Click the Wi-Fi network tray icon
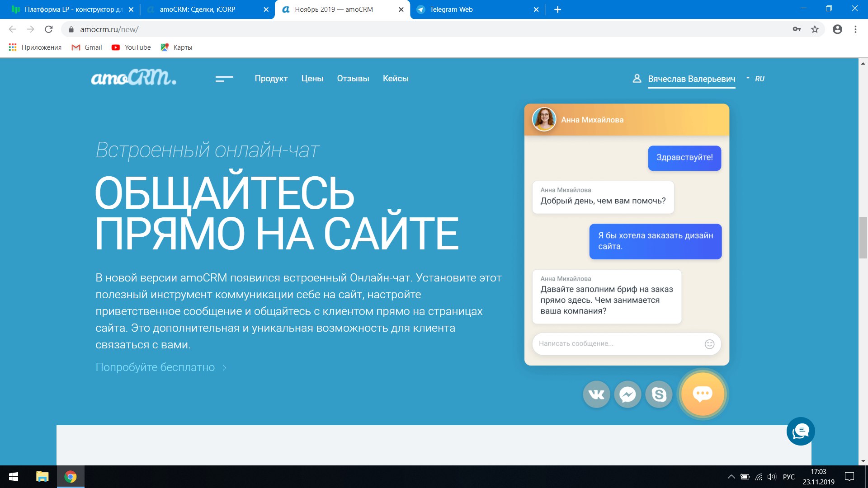868x488 pixels. 759,477
